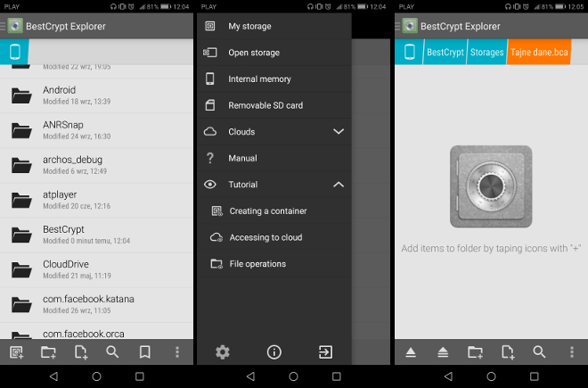The image size is (588, 388).
Task: Open Removable SD card menu entry
Action: (265, 105)
